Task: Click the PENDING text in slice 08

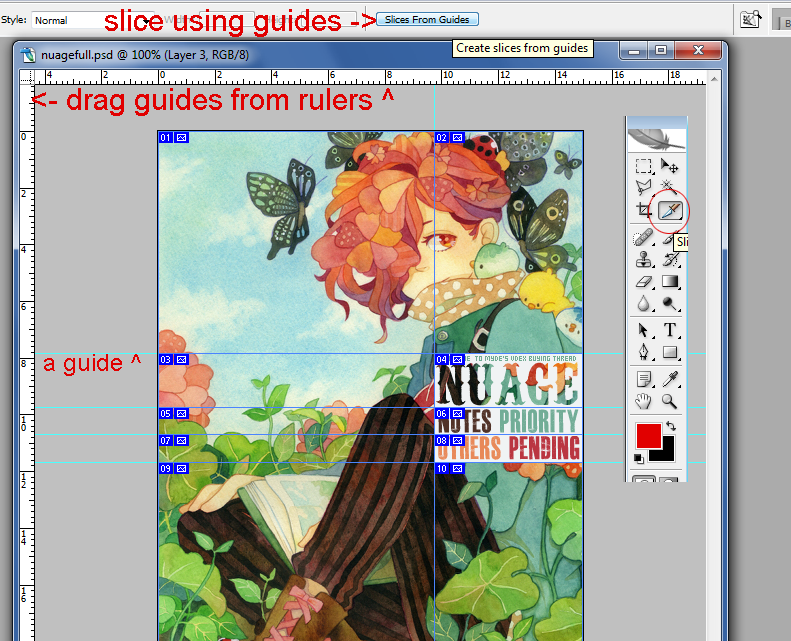Action: coord(544,448)
